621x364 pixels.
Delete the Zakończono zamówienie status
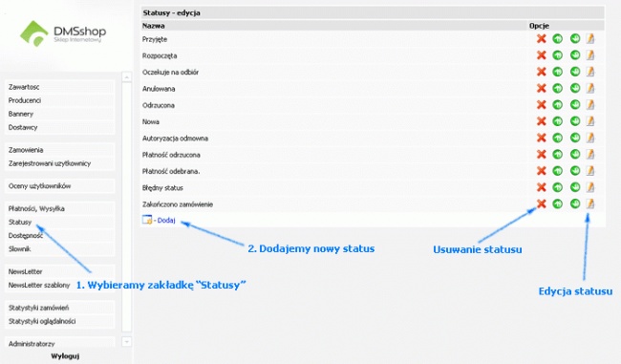[x=541, y=204]
